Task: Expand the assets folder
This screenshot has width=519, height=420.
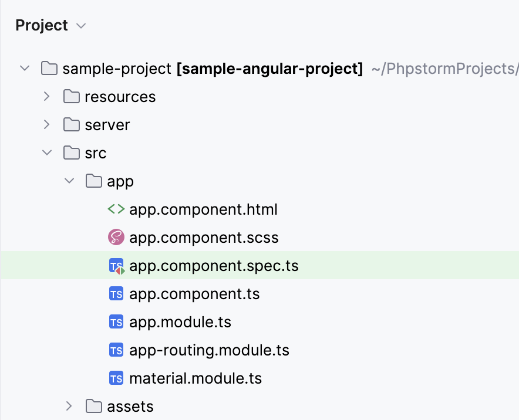Action: pyautogui.click(x=69, y=406)
